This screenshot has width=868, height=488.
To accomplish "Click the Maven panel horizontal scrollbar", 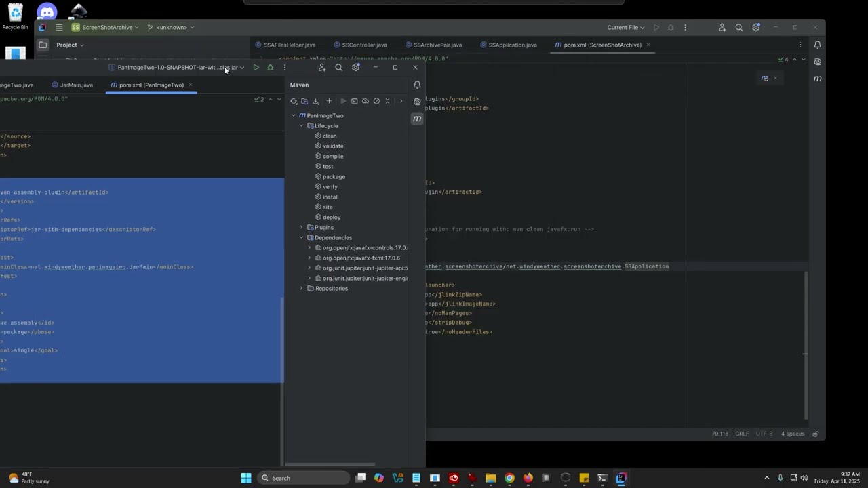I will (x=330, y=464).
